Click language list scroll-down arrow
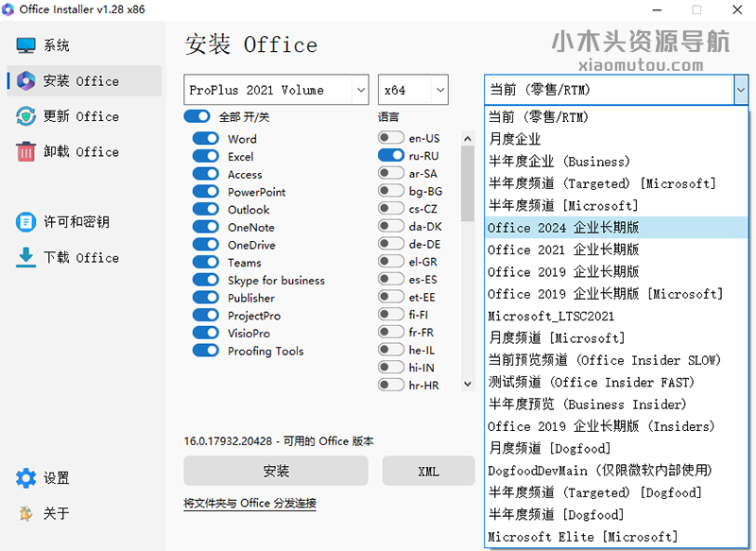The width and height of the screenshot is (756, 551). pyautogui.click(x=467, y=384)
